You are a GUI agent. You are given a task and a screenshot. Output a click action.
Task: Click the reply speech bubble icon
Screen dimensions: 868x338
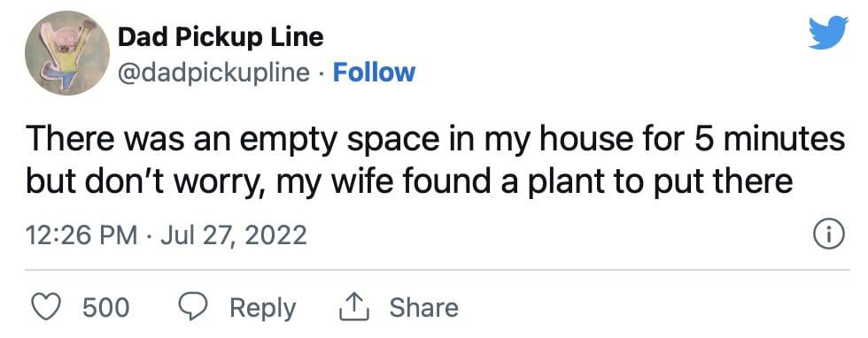193,307
